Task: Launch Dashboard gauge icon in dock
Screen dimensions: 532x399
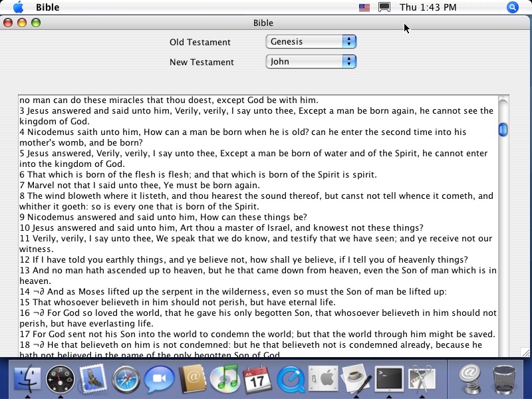Action: click(x=60, y=379)
